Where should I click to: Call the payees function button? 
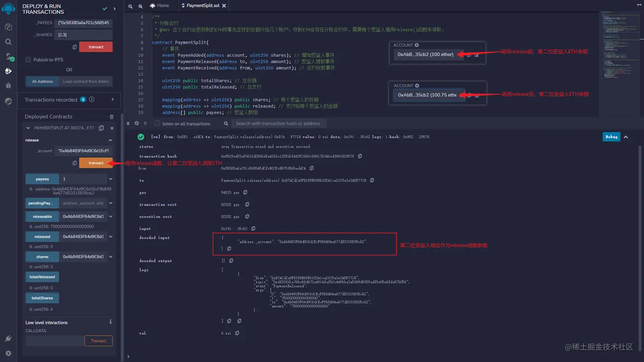tap(42, 179)
